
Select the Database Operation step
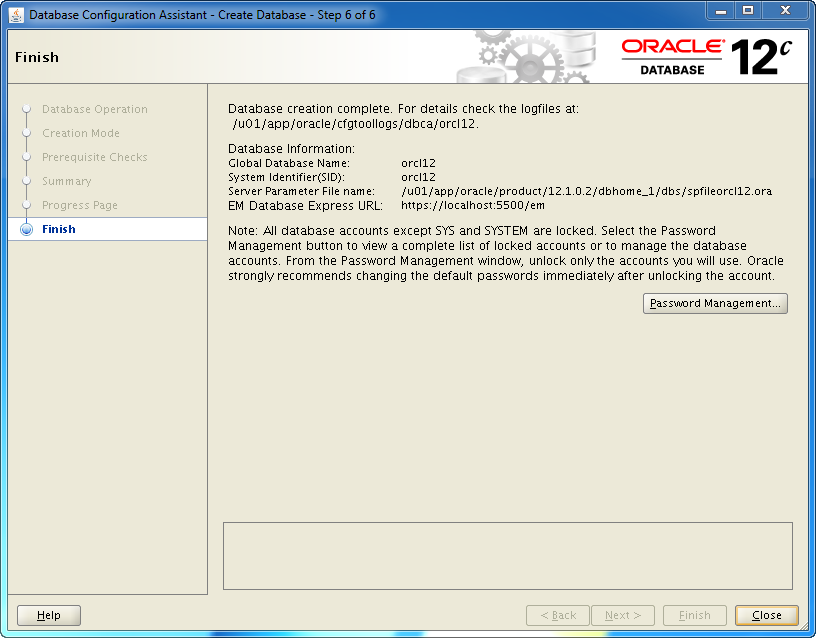pos(95,109)
